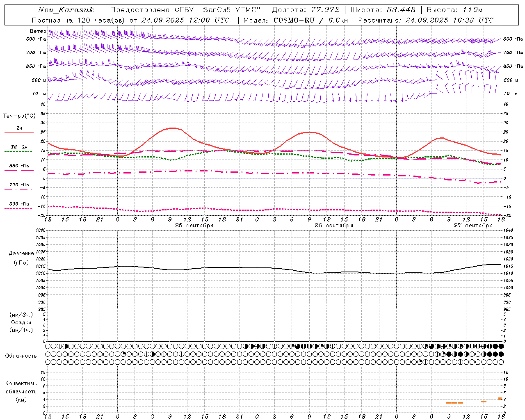Select the 'Предоставлено ФГБУ "ЗапСиб УГМС"' text

point(185,10)
